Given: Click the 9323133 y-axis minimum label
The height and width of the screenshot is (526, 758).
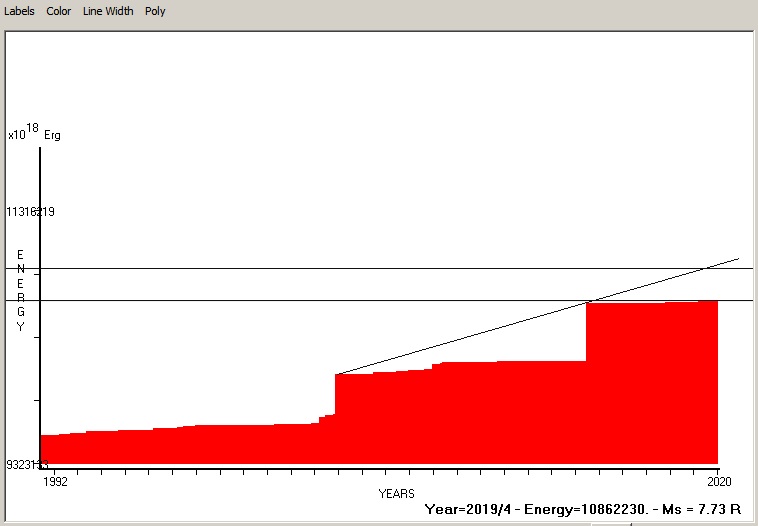Looking at the screenshot, I should [x=27, y=465].
